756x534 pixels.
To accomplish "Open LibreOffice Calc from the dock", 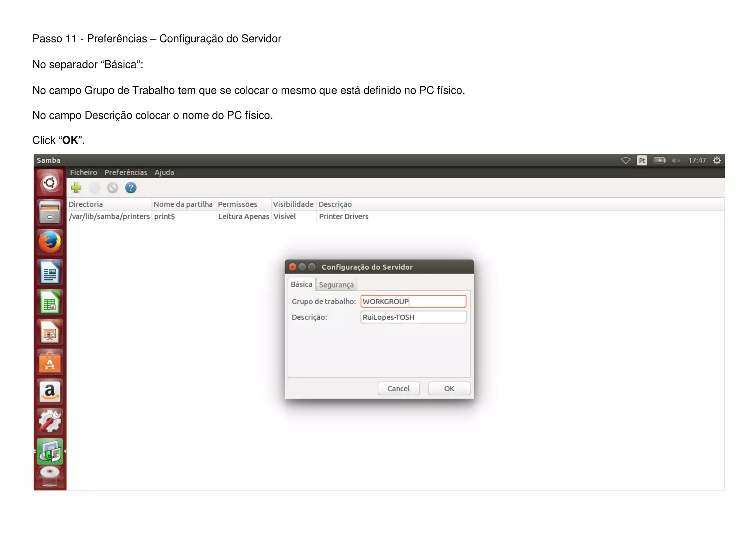I will 50,302.
